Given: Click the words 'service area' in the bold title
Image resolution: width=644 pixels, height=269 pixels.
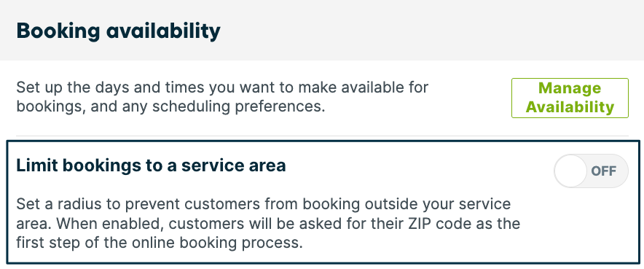Looking at the screenshot, I should (234, 165).
